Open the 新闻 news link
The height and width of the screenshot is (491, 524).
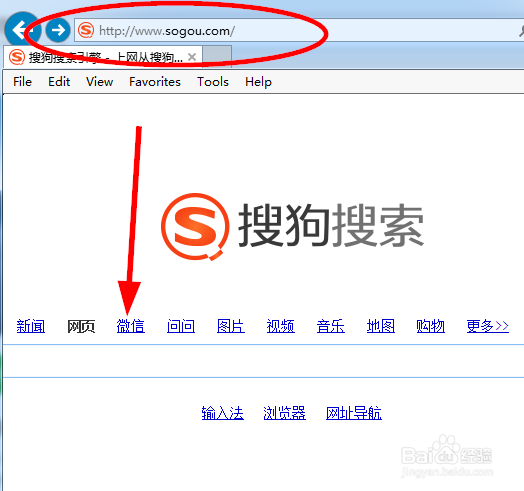[x=31, y=326]
